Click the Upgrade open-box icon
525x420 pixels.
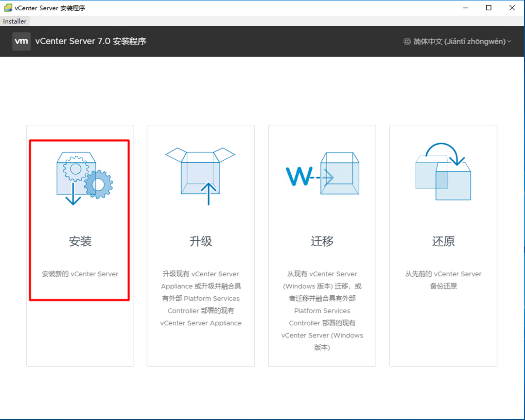click(x=200, y=176)
